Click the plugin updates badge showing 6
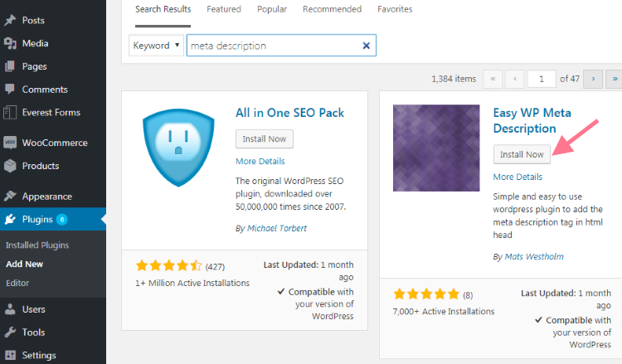This screenshot has width=622, height=364. click(x=62, y=219)
